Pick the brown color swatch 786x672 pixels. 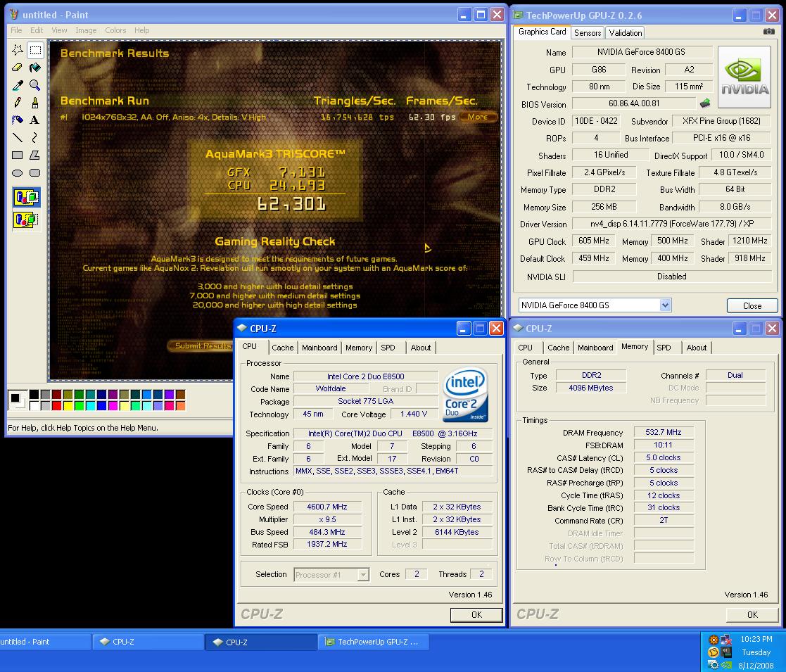(x=180, y=394)
